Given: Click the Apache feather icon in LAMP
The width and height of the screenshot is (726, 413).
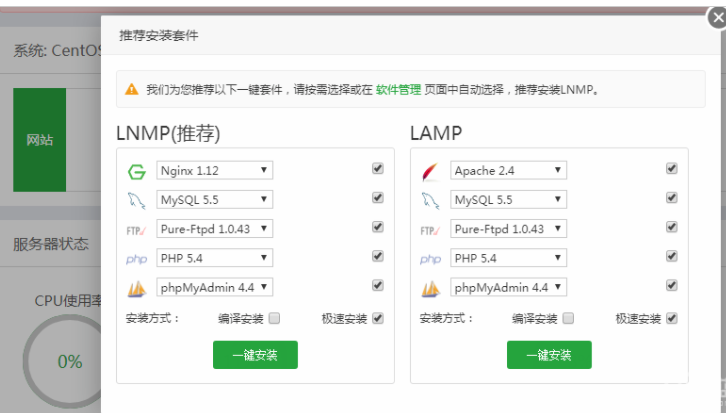Looking at the screenshot, I should pos(430,172).
